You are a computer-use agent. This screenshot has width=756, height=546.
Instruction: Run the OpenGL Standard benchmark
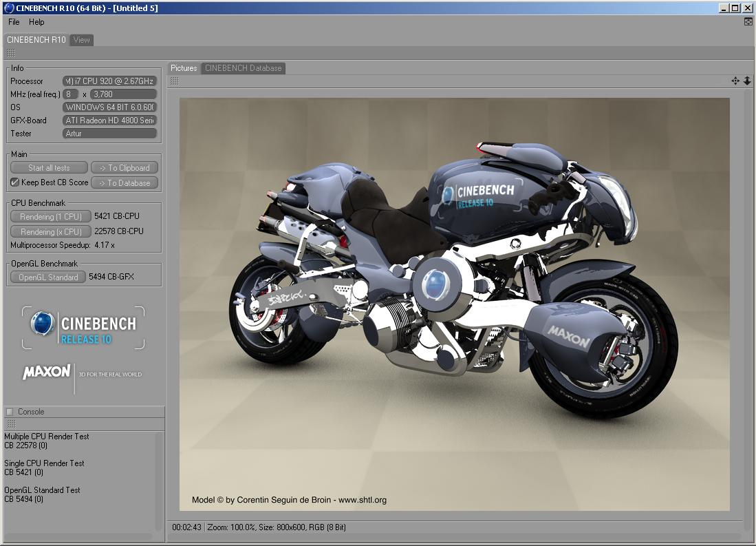pos(48,277)
